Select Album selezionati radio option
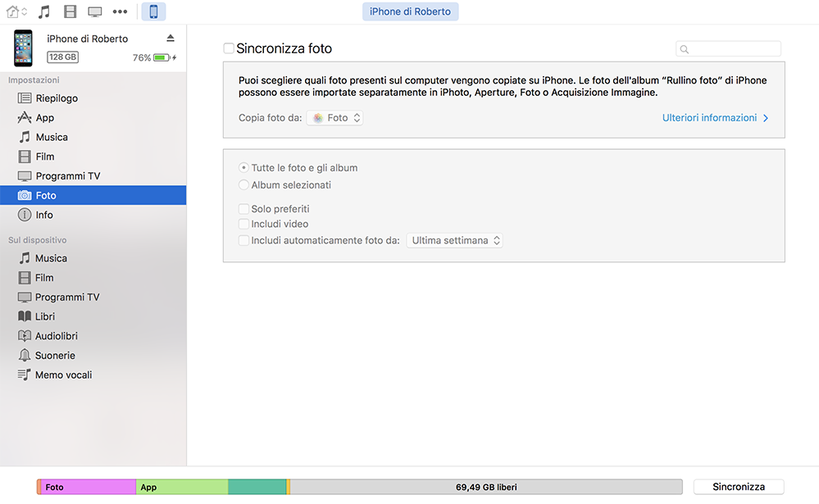This screenshot has width=819, height=504. pos(243,185)
